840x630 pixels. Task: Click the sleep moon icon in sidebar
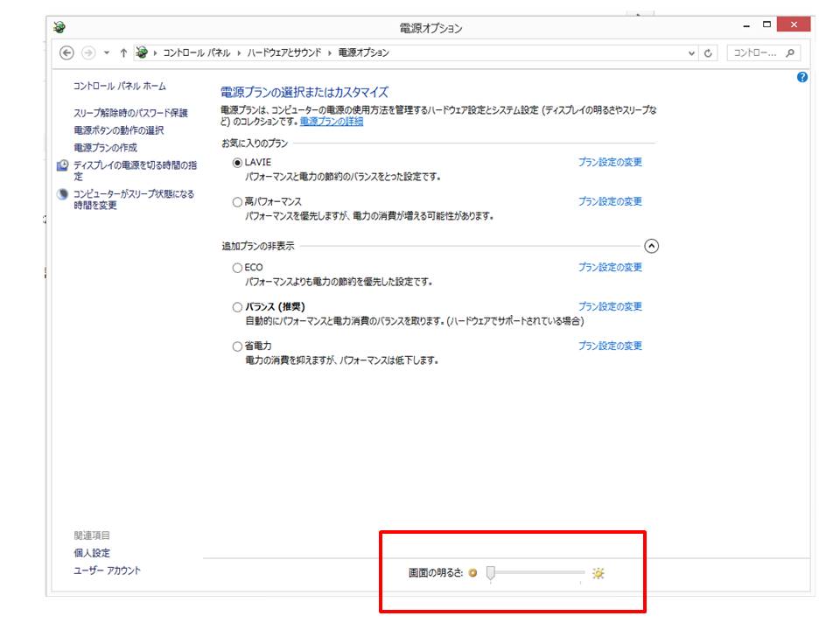63,194
